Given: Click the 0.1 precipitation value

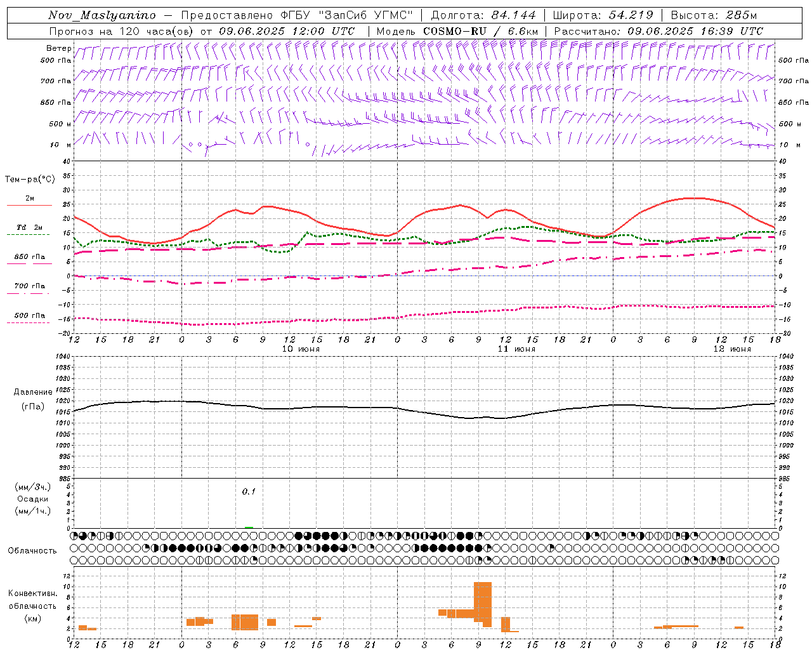Looking at the screenshot, I should (x=249, y=491).
